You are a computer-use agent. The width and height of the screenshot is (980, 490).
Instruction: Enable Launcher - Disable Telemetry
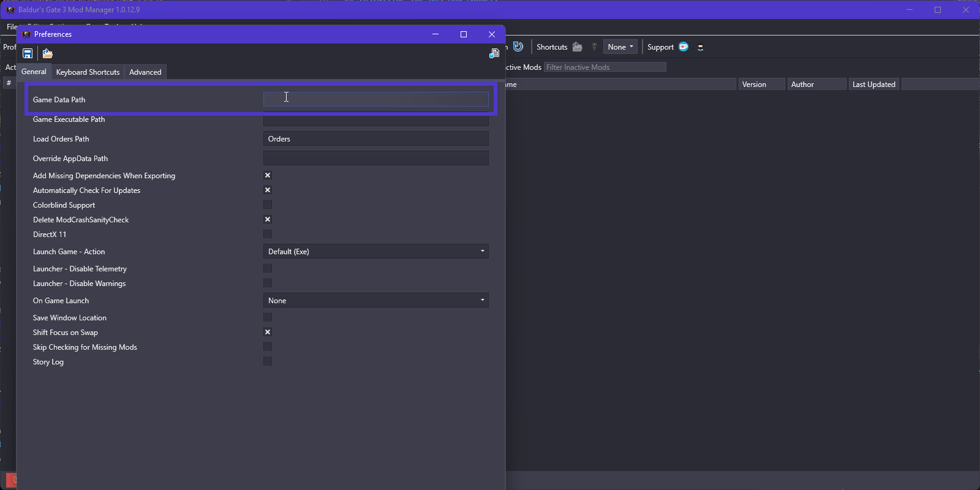(x=268, y=268)
